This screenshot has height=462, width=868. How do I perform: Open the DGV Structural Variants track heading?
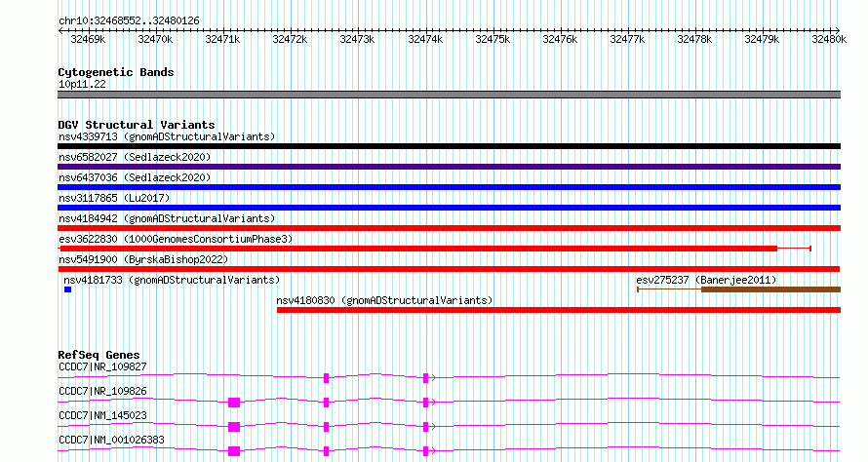(x=137, y=125)
